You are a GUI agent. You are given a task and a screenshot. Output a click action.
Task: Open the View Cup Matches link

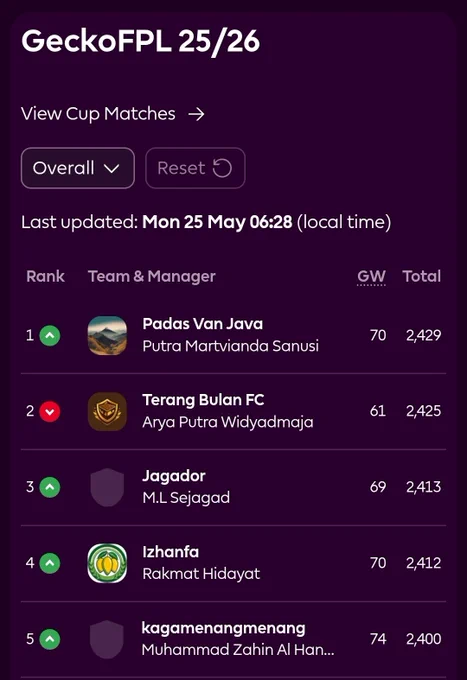[x=113, y=114]
